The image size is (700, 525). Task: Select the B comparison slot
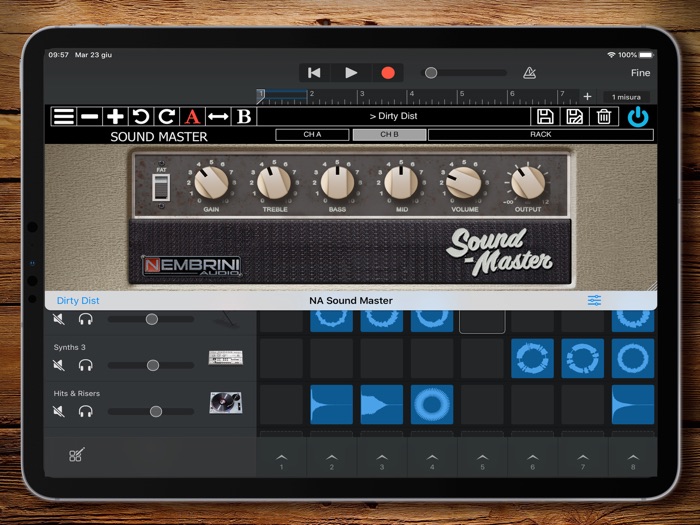tap(244, 117)
